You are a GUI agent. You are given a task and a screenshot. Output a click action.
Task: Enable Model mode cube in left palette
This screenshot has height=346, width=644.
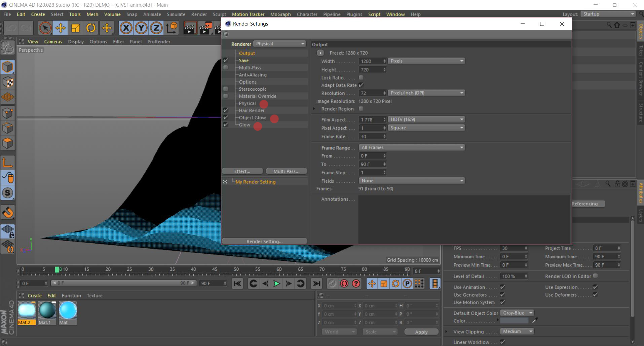(8, 67)
